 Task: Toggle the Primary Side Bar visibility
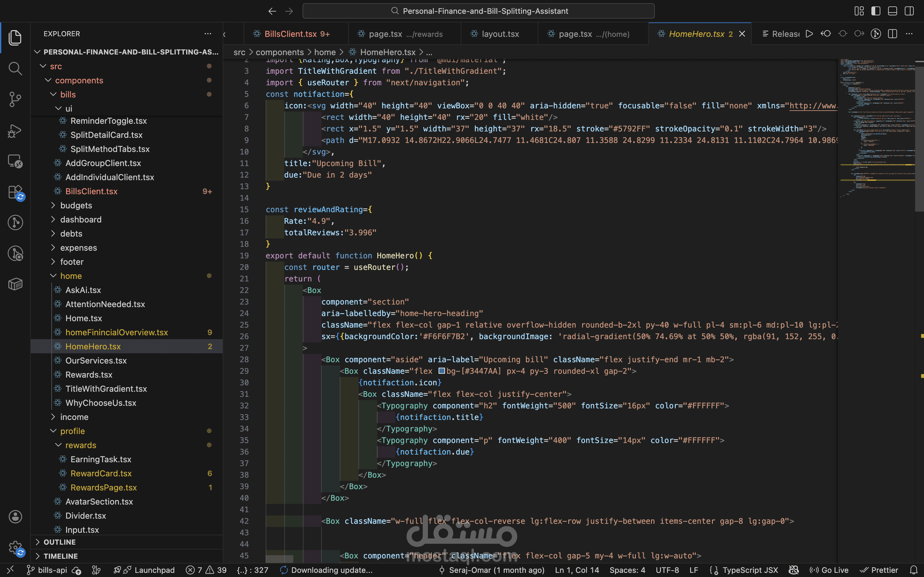click(876, 11)
